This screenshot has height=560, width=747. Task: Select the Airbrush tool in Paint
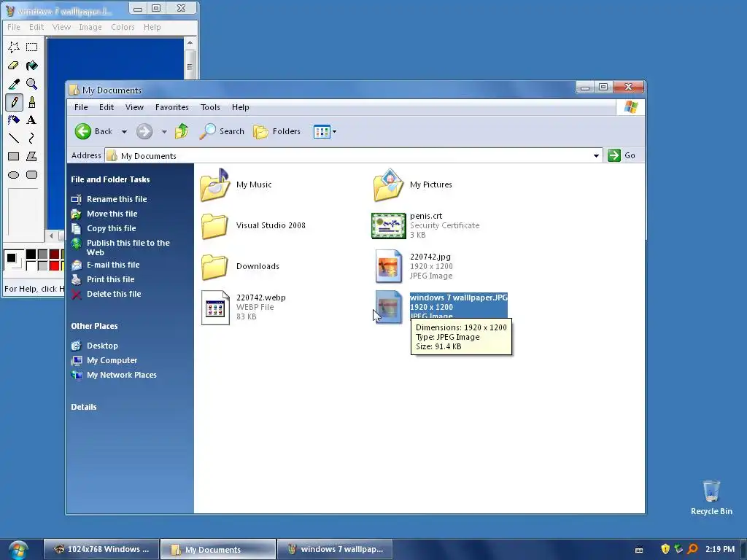click(14, 120)
